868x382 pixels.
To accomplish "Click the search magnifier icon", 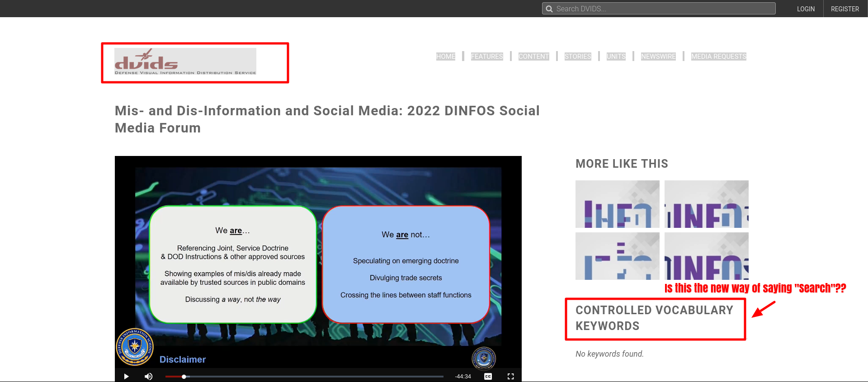I will click(x=549, y=9).
